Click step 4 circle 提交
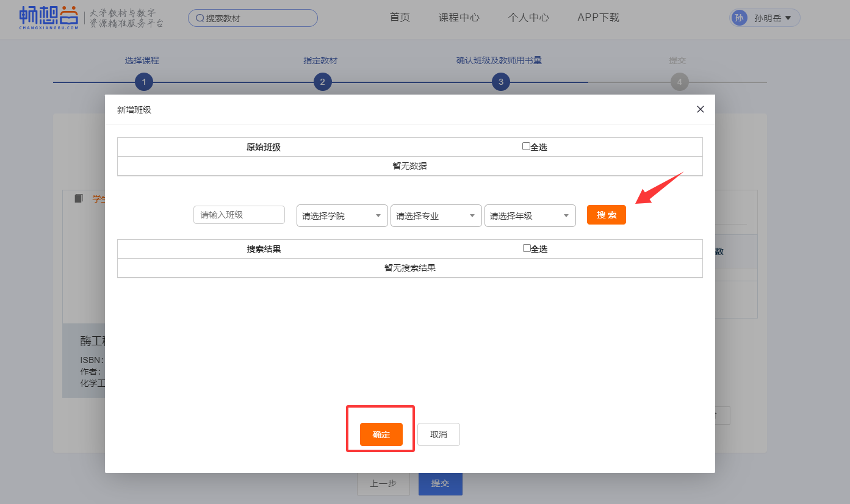The width and height of the screenshot is (850, 504). tap(679, 82)
